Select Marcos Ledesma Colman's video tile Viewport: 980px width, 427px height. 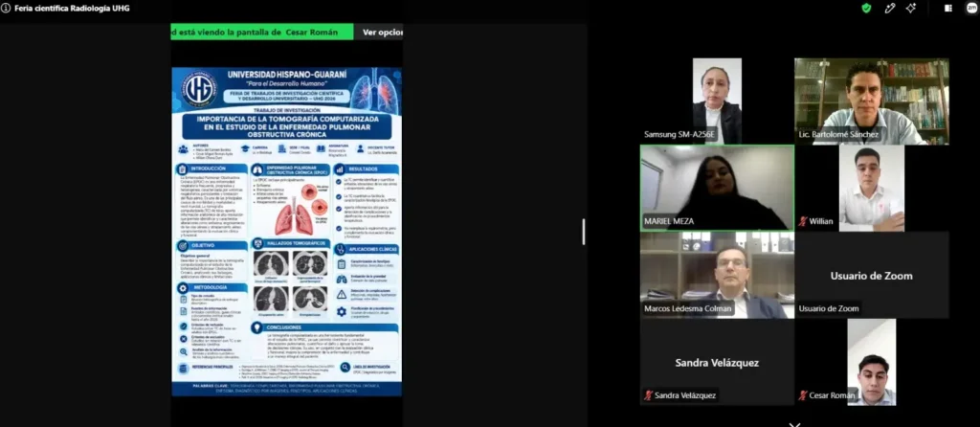coord(717,275)
